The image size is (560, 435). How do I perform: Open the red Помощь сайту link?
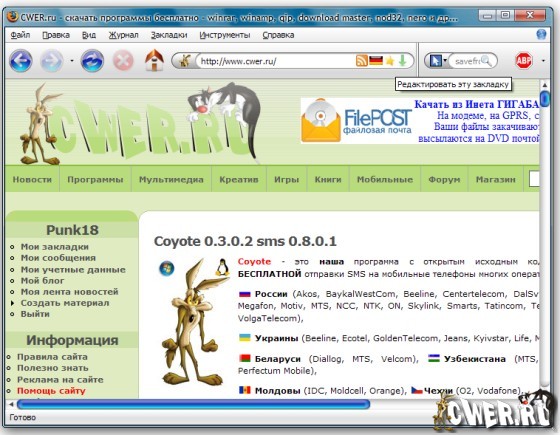51,391
